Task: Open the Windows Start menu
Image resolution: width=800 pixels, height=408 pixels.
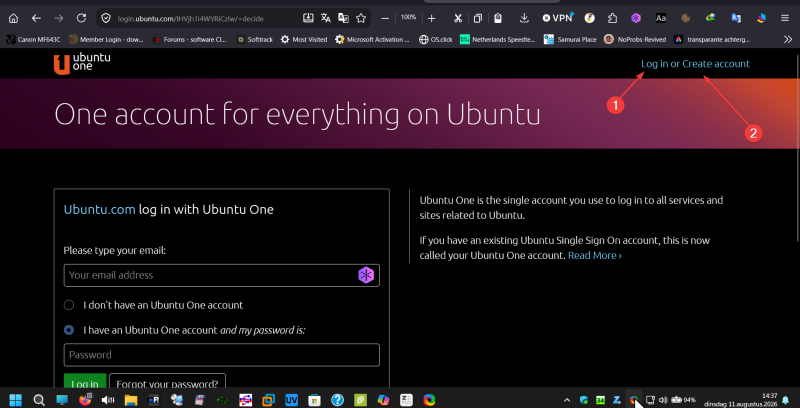Action: point(15,400)
